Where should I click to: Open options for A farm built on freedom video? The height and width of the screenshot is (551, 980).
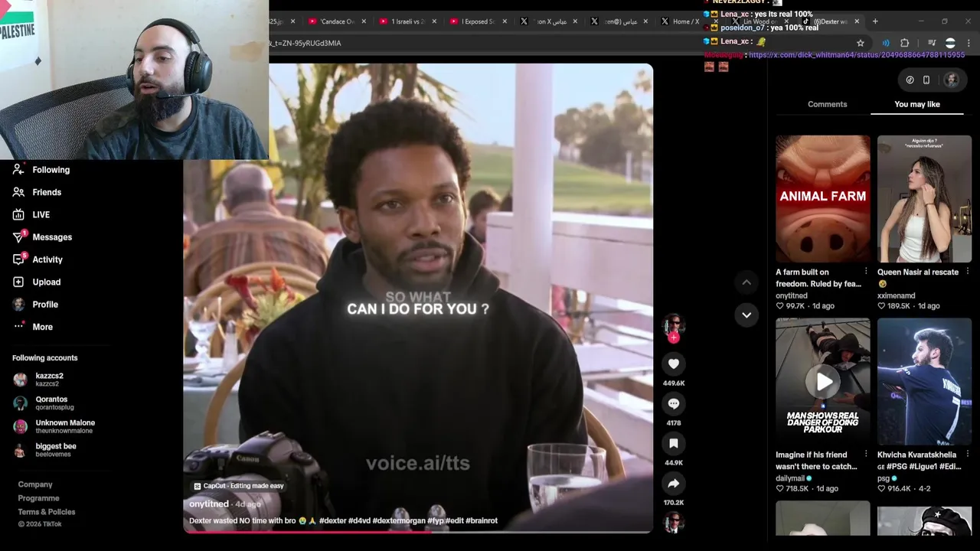click(x=866, y=272)
